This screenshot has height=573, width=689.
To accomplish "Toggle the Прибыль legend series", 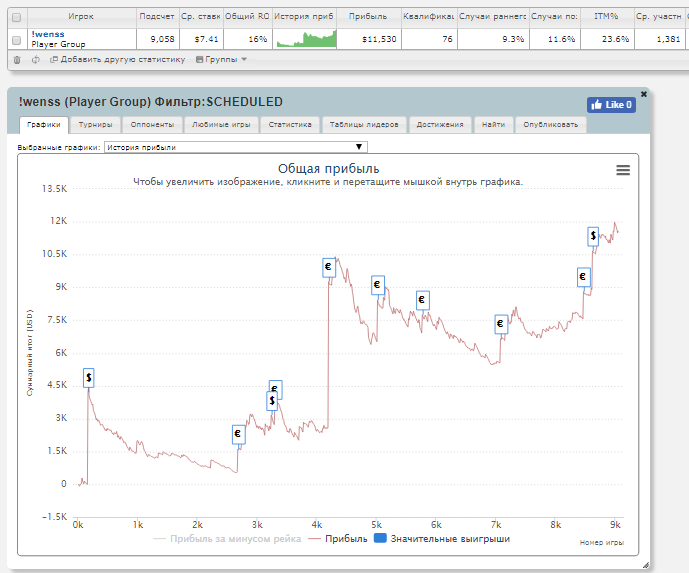I will 339,539.
